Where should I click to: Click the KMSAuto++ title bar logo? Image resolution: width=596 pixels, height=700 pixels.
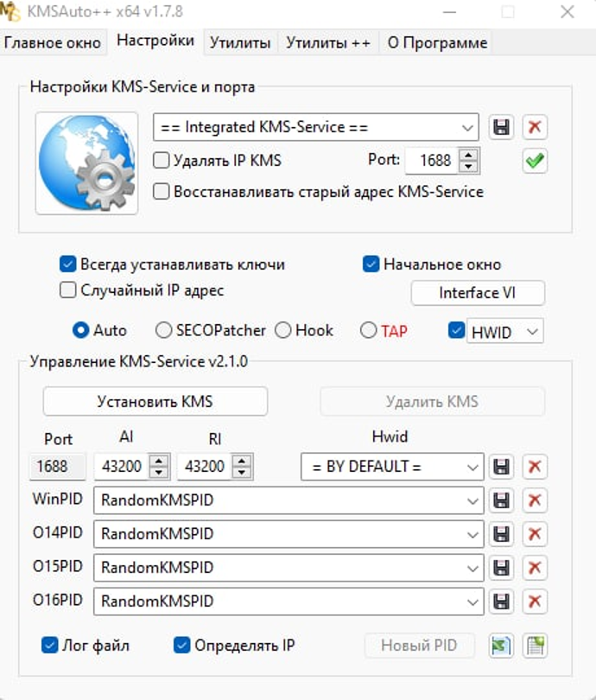coord(10,11)
